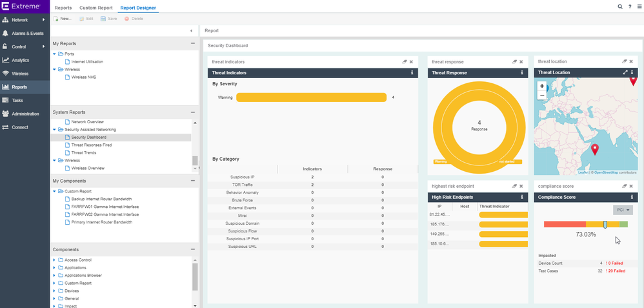Open the PCI compliance dropdown
644x308 pixels.
(x=623, y=210)
